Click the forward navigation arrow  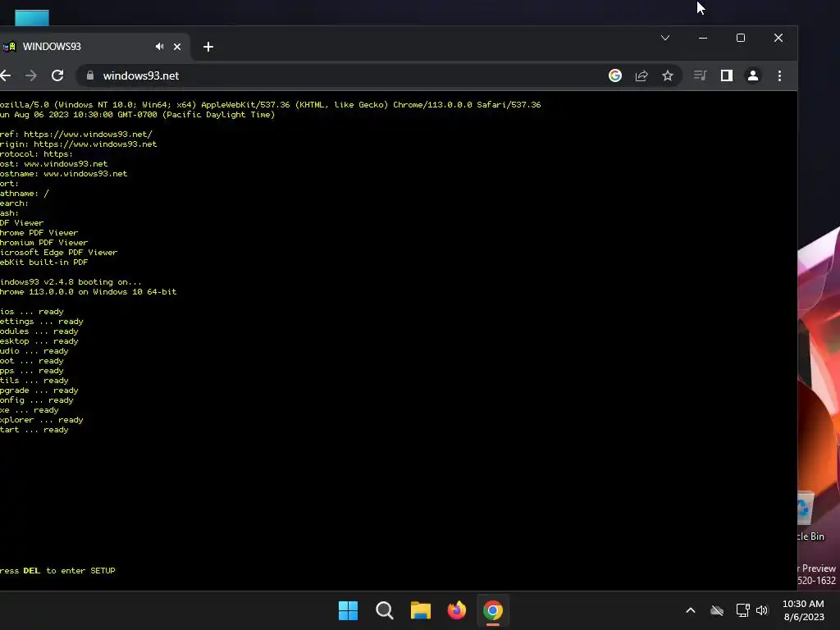[x=31, y=75]
